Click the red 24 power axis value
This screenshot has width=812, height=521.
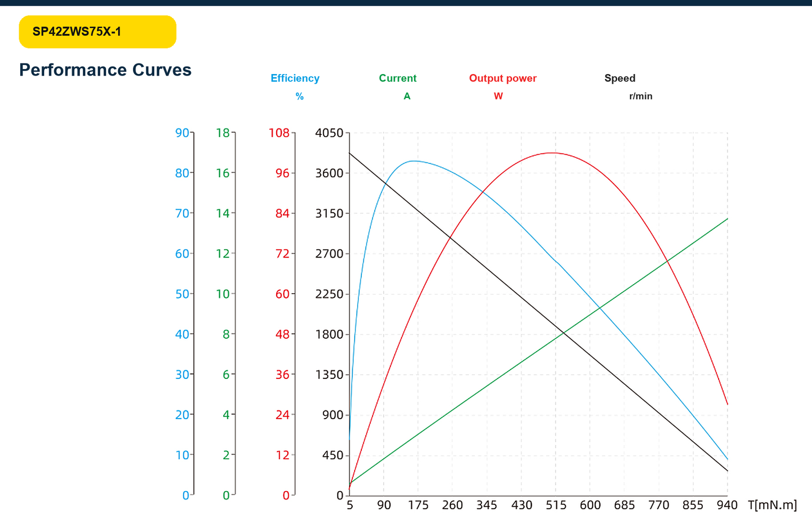[283, 415]
